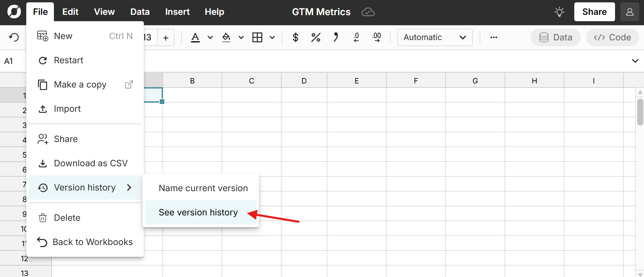This screenshot has height=277, width=644.
Task: Toggle light/dark theme bulb icon
Action: point(559,12)
